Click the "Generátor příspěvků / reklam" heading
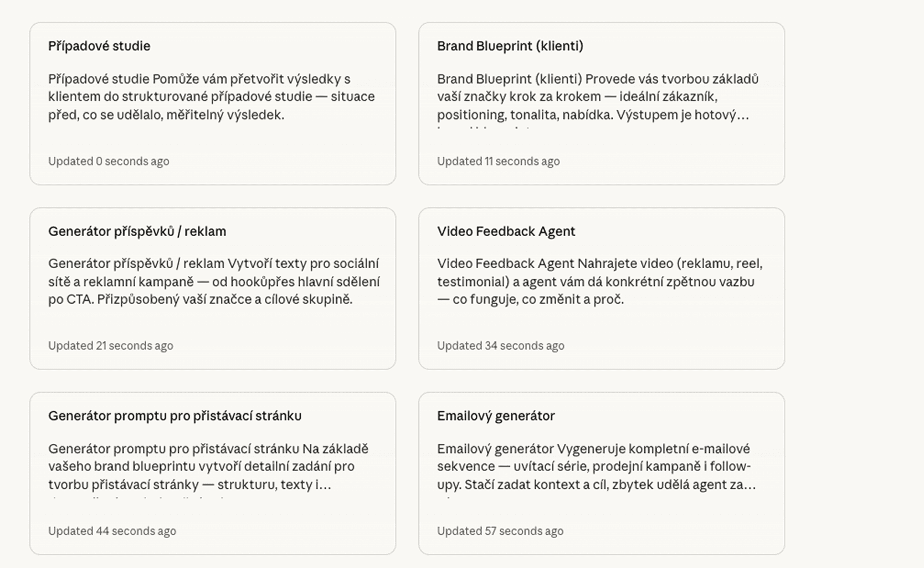Screen dimensions: 924x568 tap(137, 231)
